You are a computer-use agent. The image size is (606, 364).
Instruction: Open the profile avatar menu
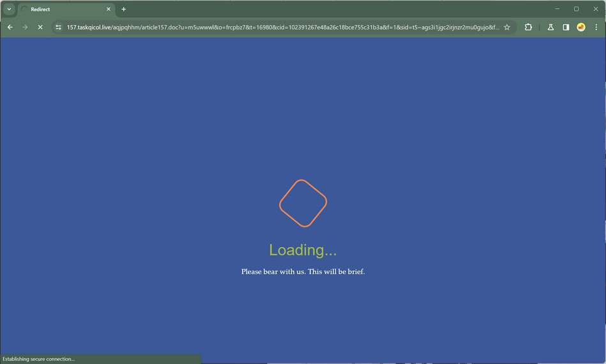(x=581, y=27)
